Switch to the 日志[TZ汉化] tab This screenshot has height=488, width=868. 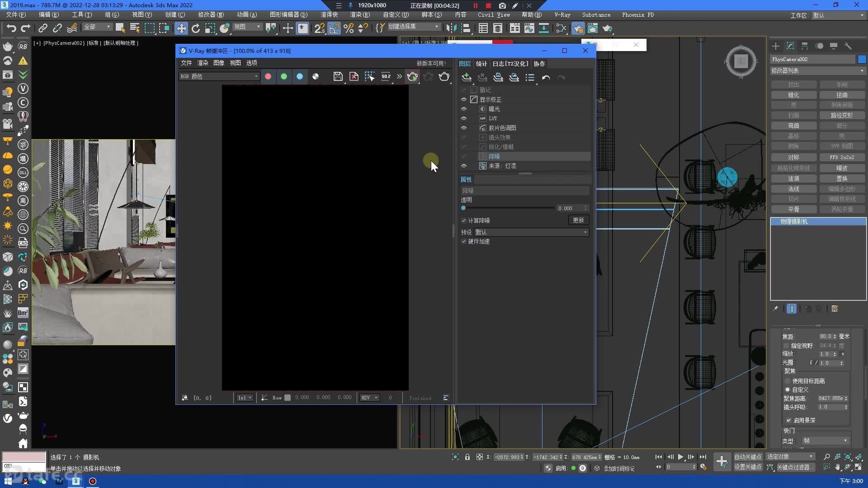point(510,64)
